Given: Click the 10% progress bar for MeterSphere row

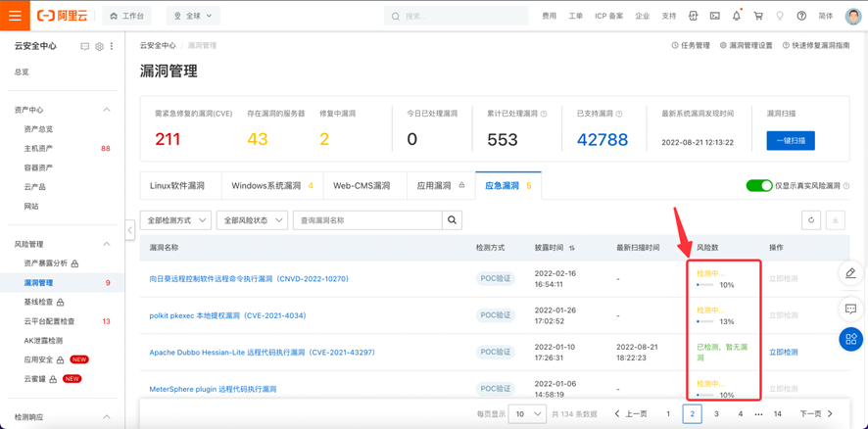Looking at the screenshot, I should click(705, 396).
